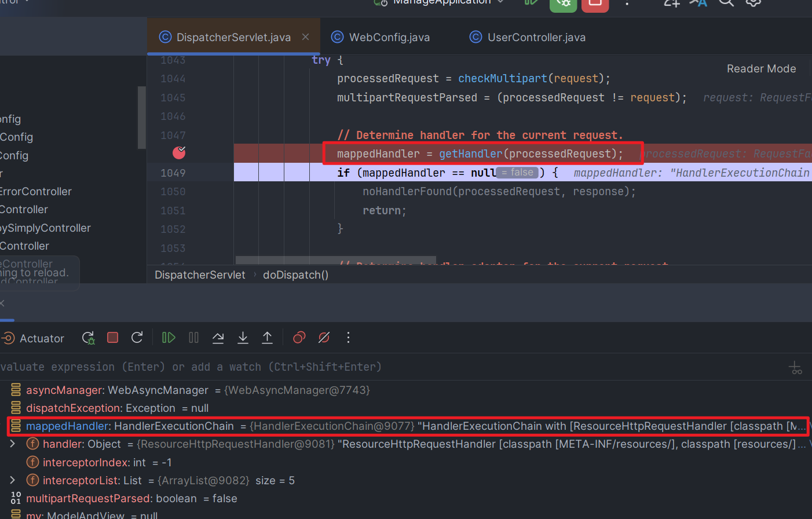Click the add user collaboration icon
812x519 pixels.
[671, 3]
